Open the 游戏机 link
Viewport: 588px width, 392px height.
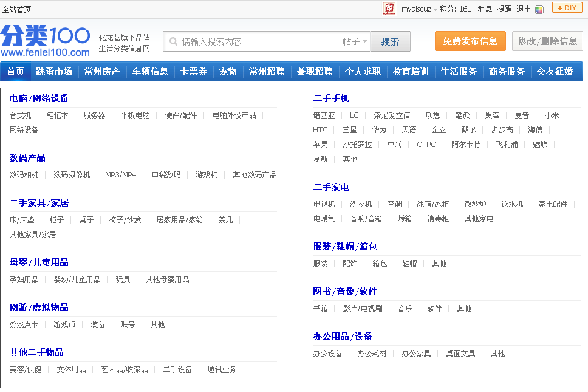pyautogui.click(x=207, y=175)
